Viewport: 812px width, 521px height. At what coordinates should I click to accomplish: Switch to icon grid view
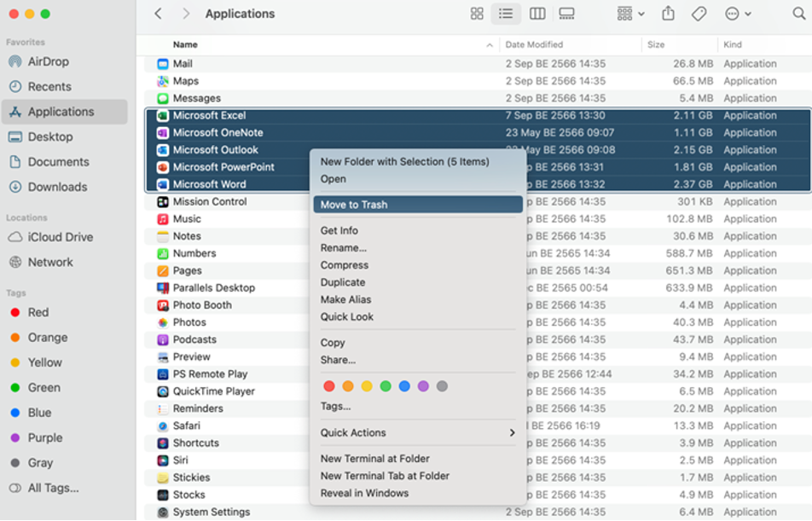pos(477,14)
